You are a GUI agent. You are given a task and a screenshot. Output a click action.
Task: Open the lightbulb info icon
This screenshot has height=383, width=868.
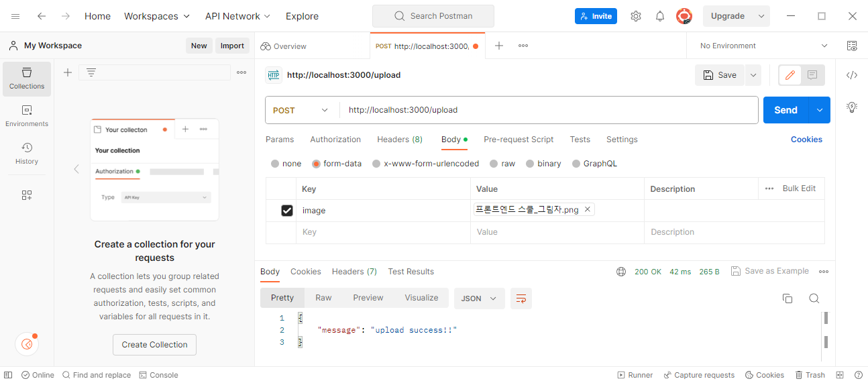pyautogui.click(x=852, y=107)
